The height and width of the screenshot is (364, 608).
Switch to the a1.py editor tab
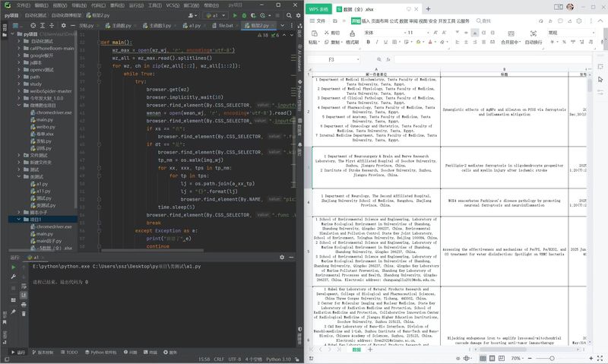(x=192, y=26)
